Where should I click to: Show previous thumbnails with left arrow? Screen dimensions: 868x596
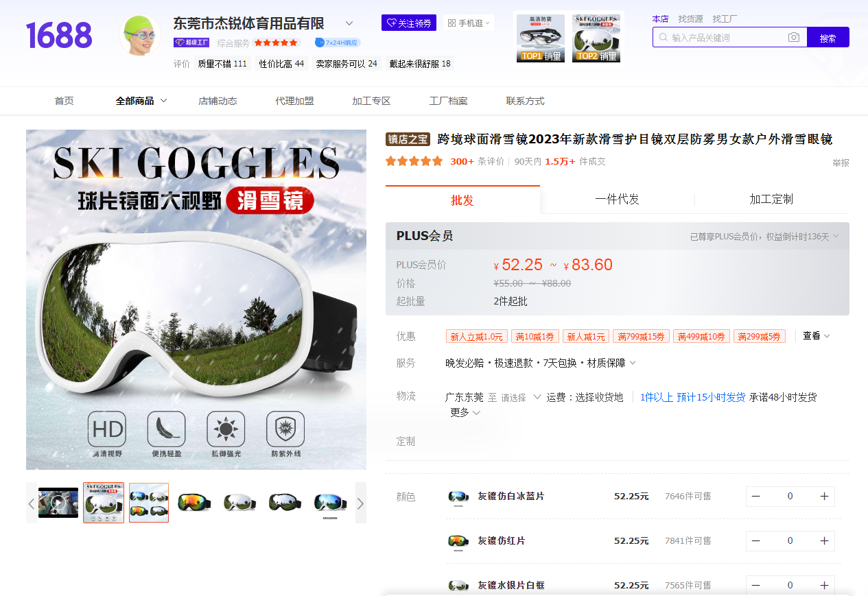pyautogui.click(x=32, y=503)
